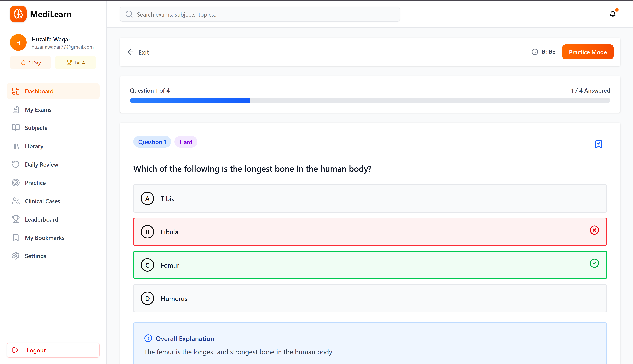This screenshot has width=633, height=364.
Task: Focus the search exams input field
Action: (x=265, y=14)
